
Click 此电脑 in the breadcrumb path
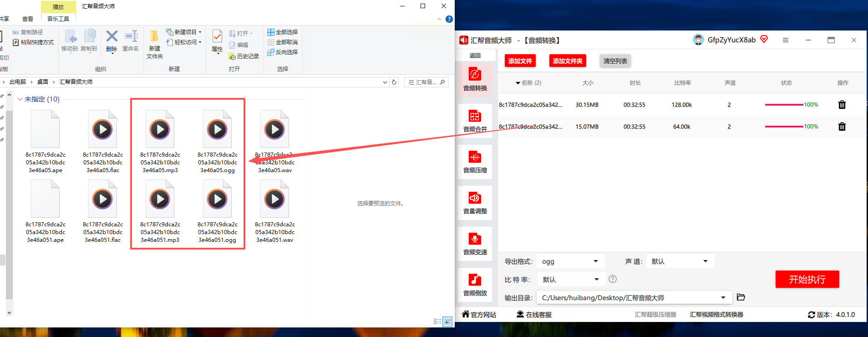click(18, 82)
